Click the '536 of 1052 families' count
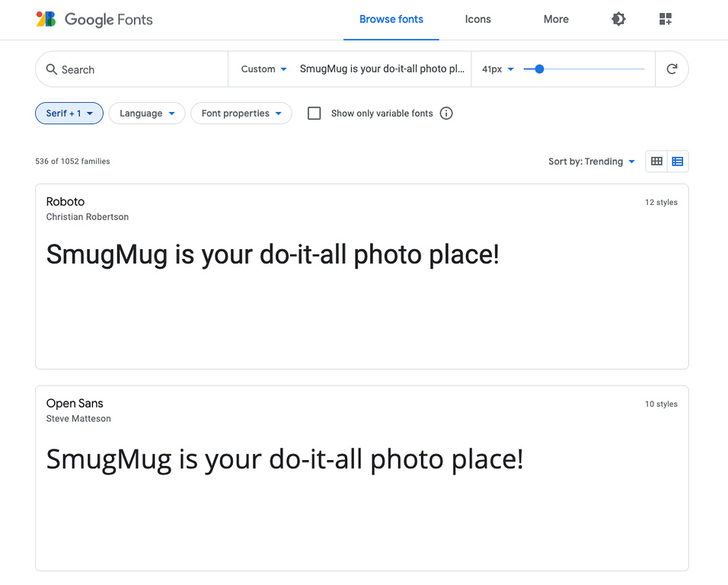This screenshot has height=585, width=728. click(72, 161)
